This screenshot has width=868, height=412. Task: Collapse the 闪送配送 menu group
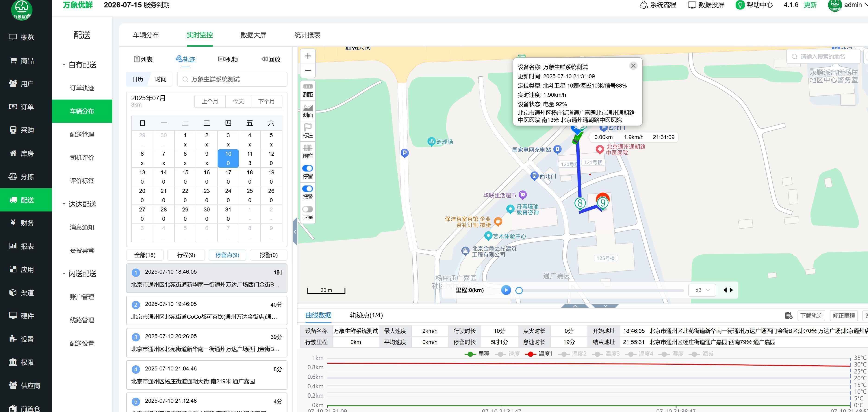coord(80,274)
